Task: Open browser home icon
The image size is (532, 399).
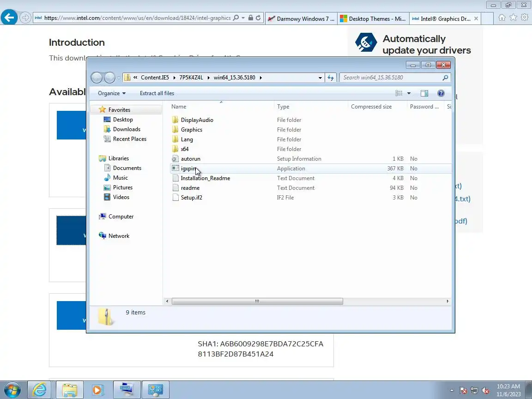Action: (502, 18)
